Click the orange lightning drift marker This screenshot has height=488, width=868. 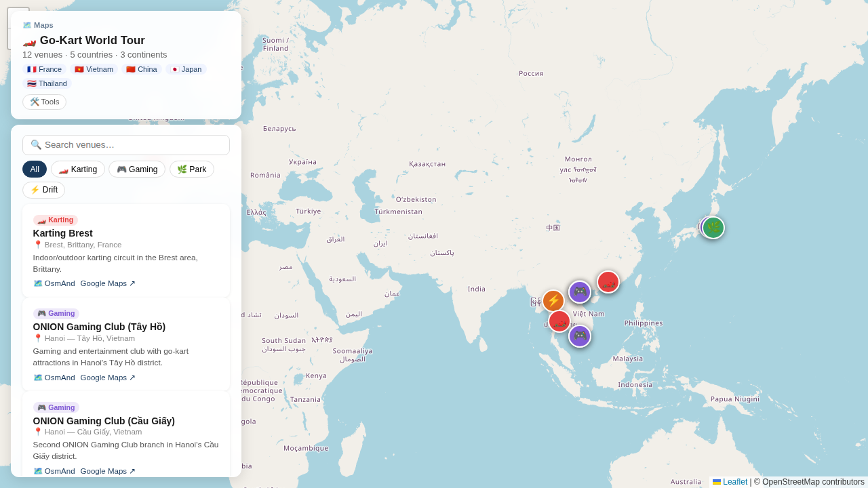click(x=553, y=301)
